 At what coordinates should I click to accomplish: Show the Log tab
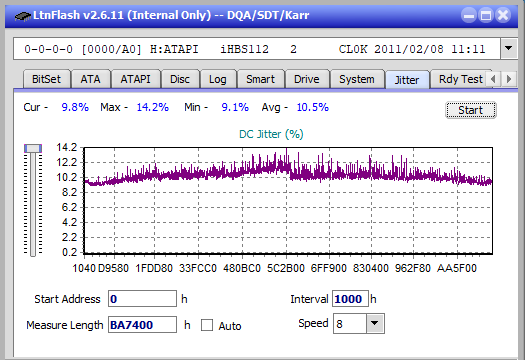[218, 79]
